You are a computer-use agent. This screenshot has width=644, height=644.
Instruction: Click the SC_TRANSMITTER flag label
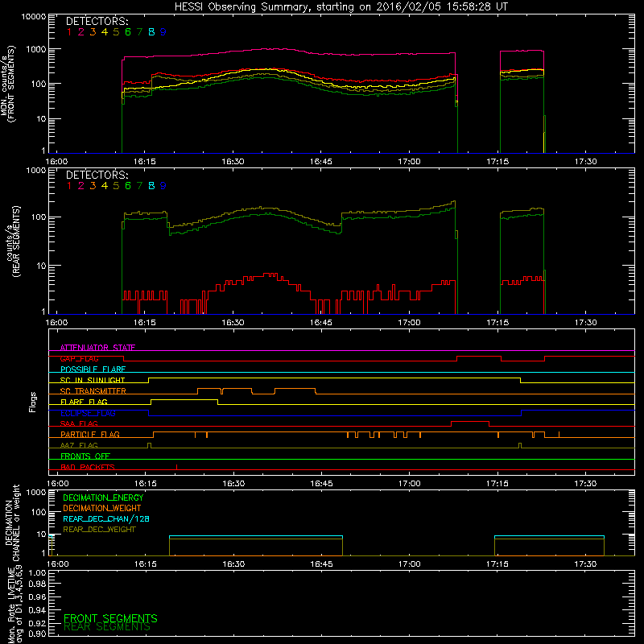[93, 391]
